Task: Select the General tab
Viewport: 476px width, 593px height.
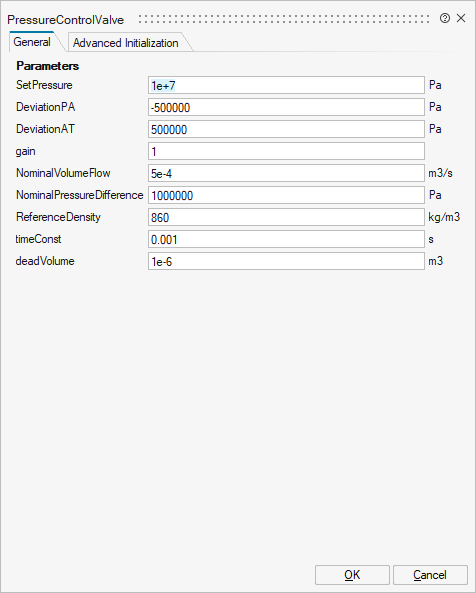Action: click(32, 42)
